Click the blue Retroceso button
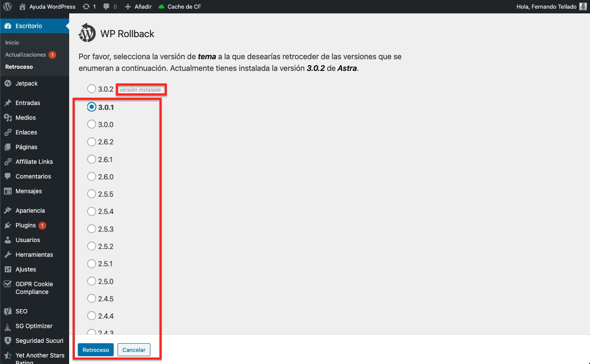The width and height of the screenshot is (590, 364). click(96, 350)
